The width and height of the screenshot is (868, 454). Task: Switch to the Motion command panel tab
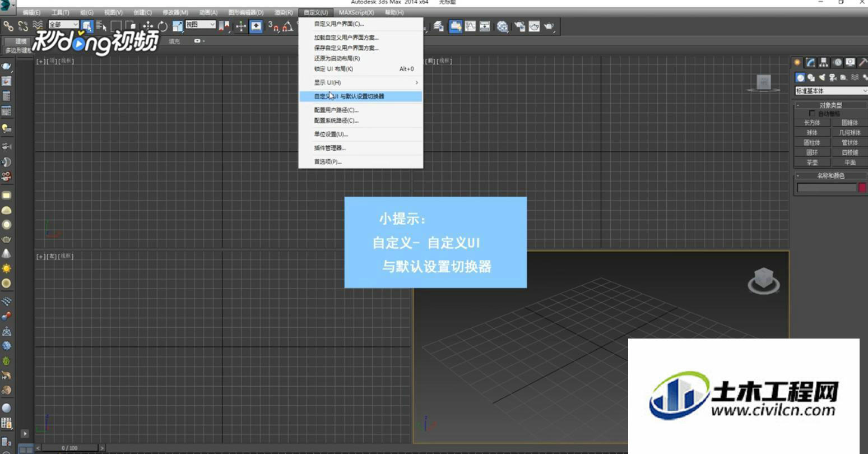(837, 62)
